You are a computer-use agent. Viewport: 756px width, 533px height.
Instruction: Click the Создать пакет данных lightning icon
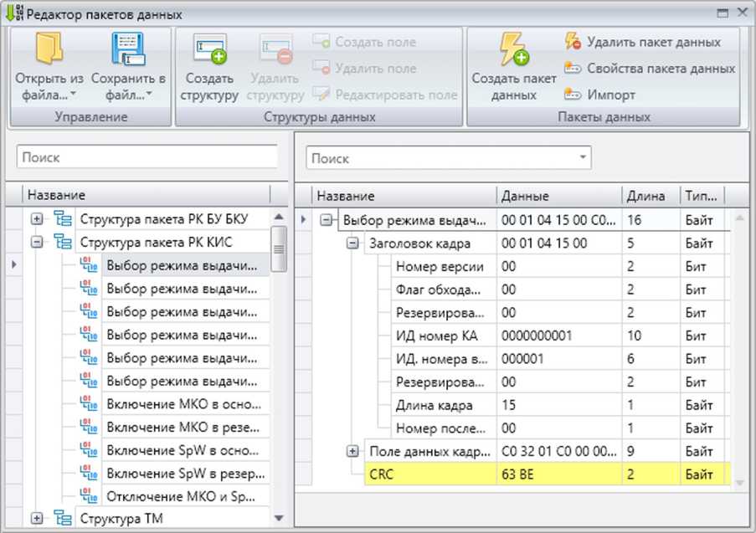click(513, 50)
